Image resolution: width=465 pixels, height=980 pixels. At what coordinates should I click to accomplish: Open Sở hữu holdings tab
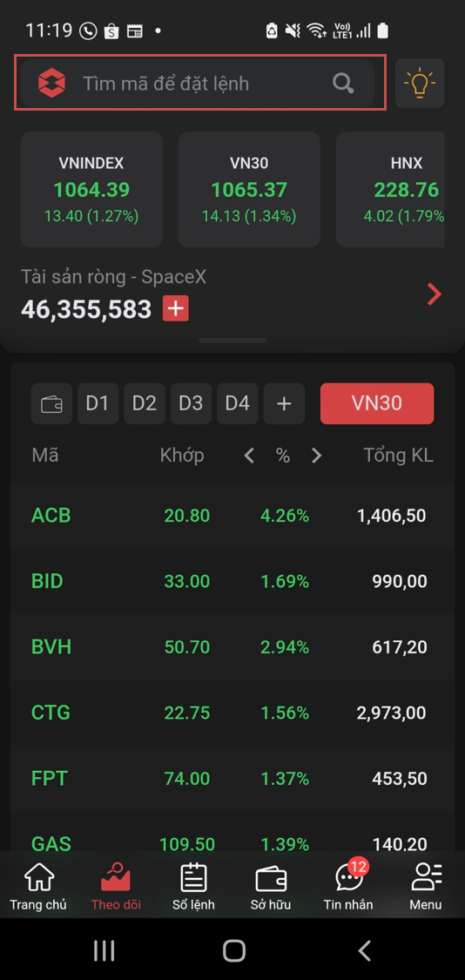(x=271, y=887)
